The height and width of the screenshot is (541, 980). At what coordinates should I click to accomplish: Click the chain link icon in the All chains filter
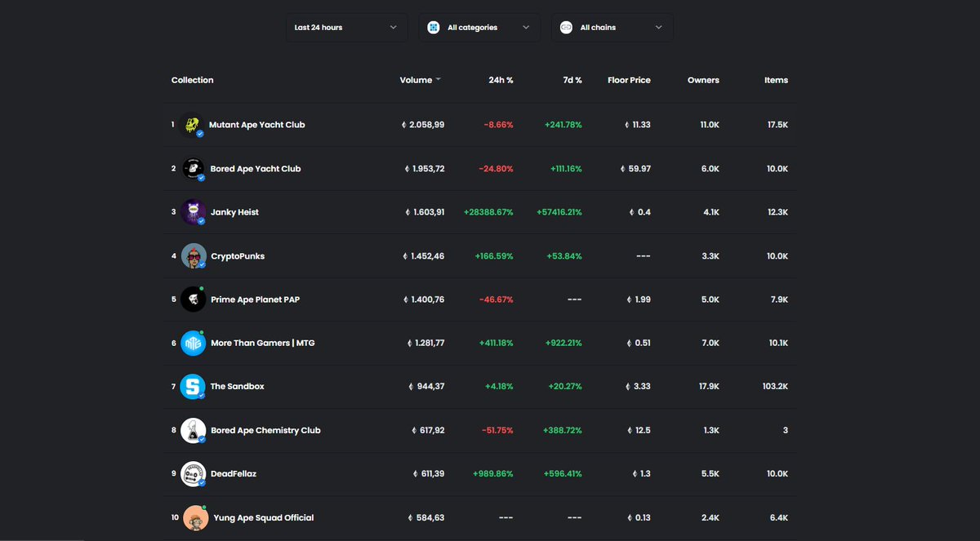(566, 27)
